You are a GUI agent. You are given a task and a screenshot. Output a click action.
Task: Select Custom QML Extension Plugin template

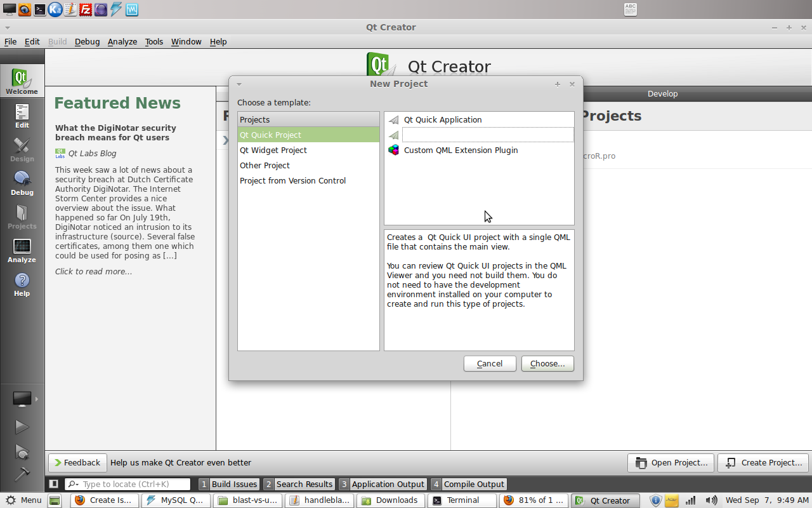tap(479, 150)
